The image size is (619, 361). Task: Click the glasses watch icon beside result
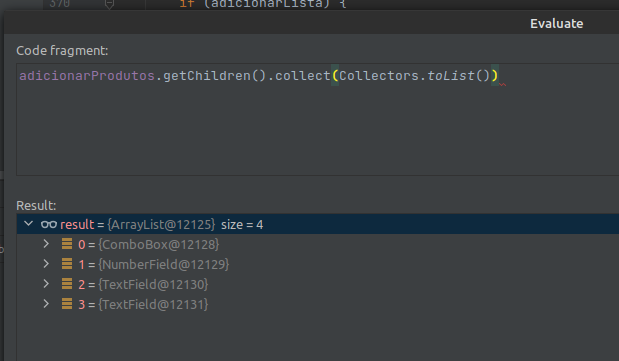point(49,224)
